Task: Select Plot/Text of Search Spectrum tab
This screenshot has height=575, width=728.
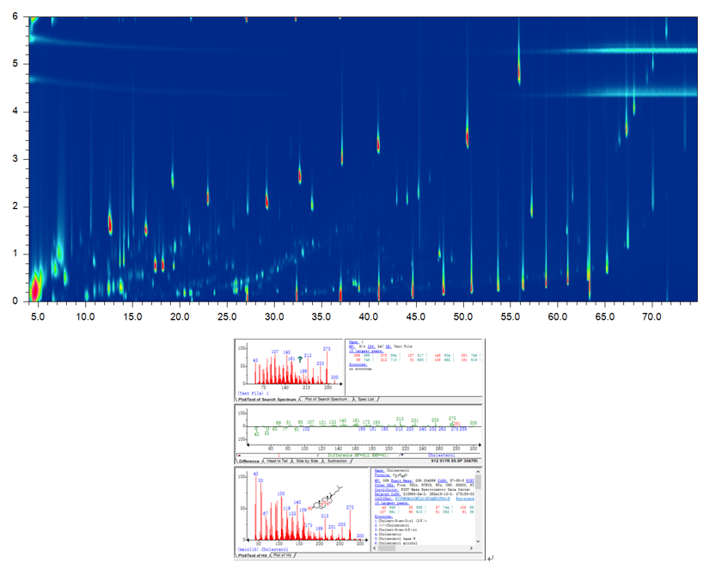Action: pyautogui.click(x=267, y=401)
